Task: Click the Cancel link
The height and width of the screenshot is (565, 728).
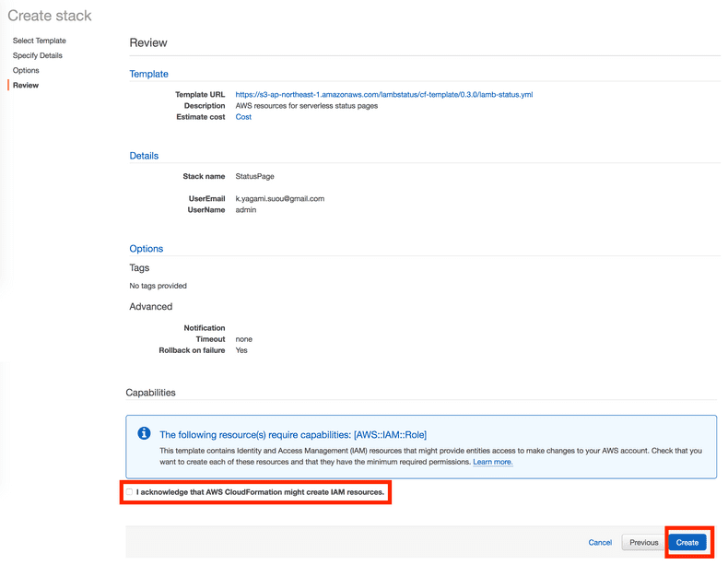Action: (x=600, y=542)
